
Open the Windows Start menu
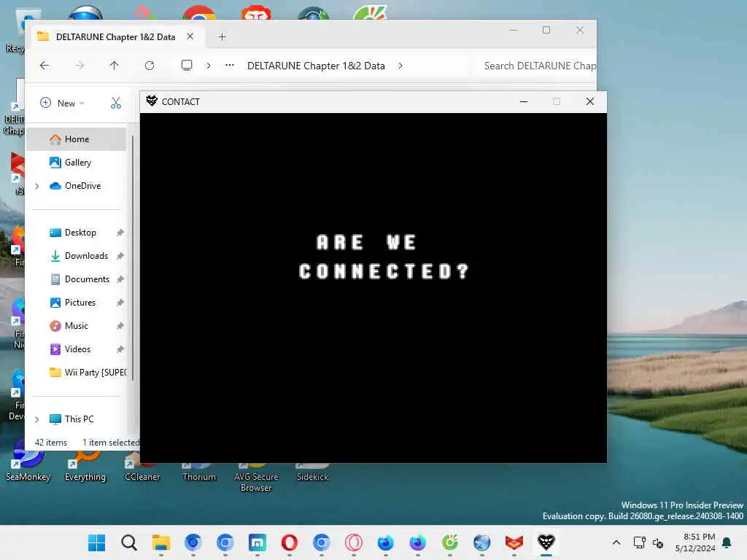coord(97,542)
